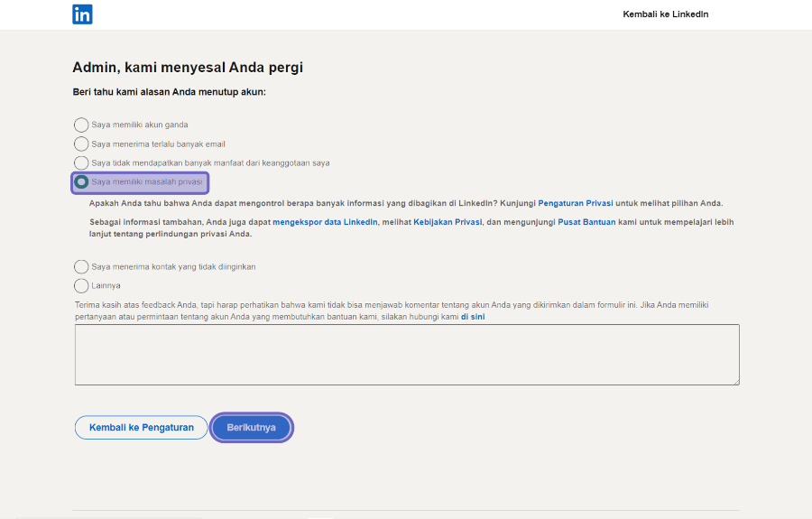Image resolution: width=812 pixels, height=519 pixels.
Task: Select 'Saya memiliki akun ganda' radio option
Action: 81,125
